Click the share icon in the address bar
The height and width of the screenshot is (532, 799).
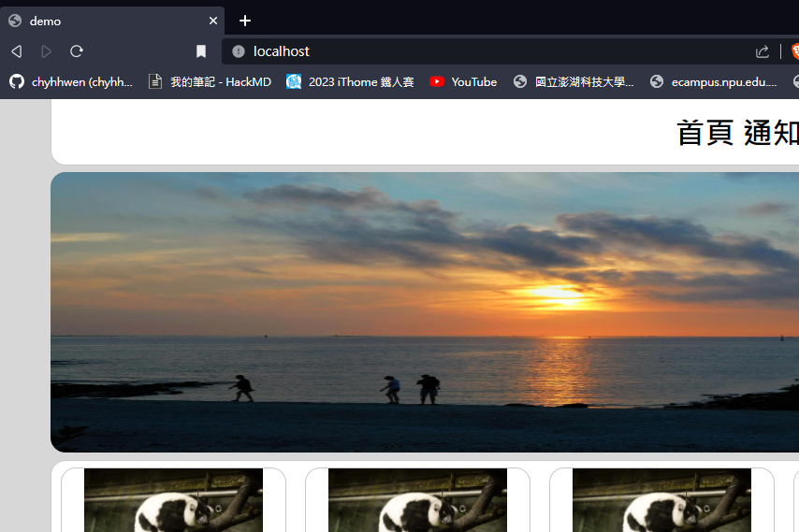point(763,51)
